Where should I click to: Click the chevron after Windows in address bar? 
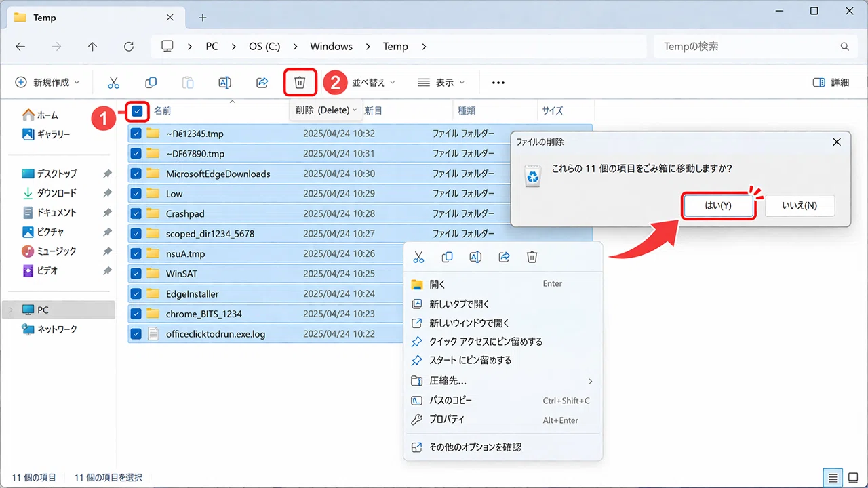click(x=368, y=47)
